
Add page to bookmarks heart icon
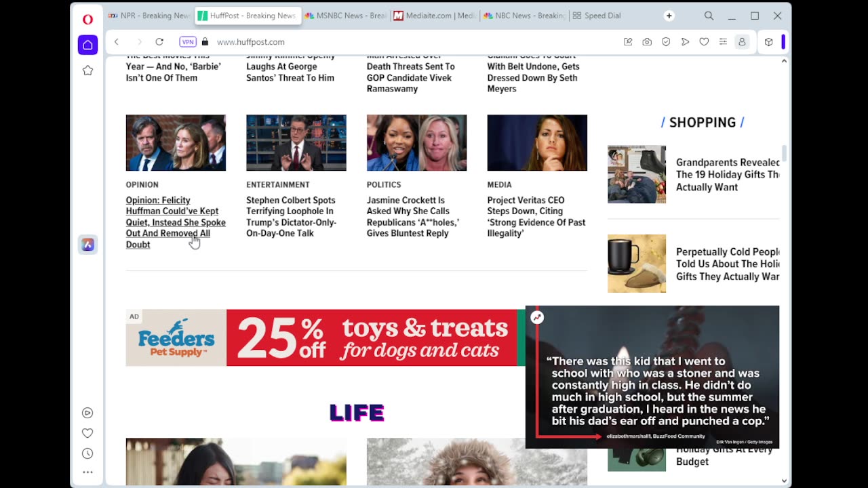(x=704, y=42)
